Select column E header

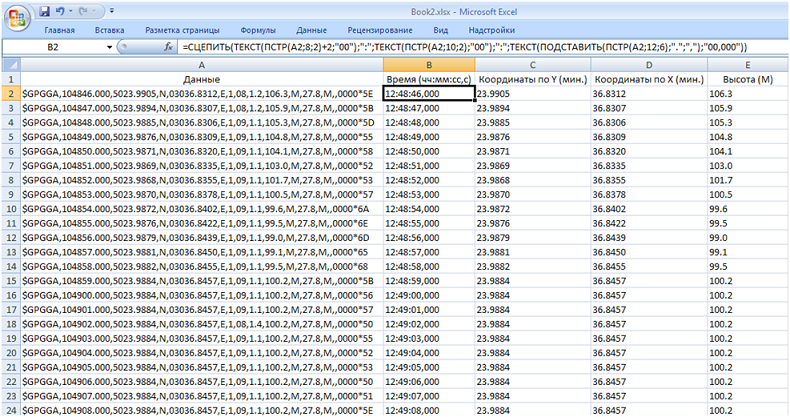pos(748,65)
